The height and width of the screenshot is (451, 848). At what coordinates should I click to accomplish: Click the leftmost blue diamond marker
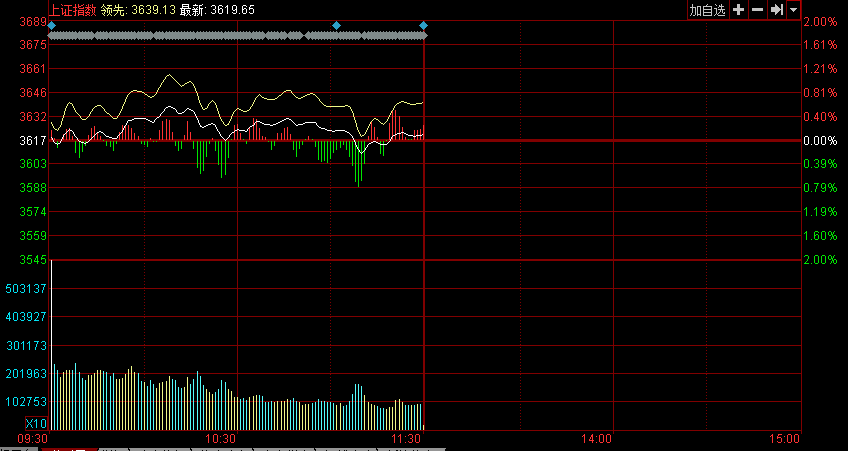[x=52, y=25]
